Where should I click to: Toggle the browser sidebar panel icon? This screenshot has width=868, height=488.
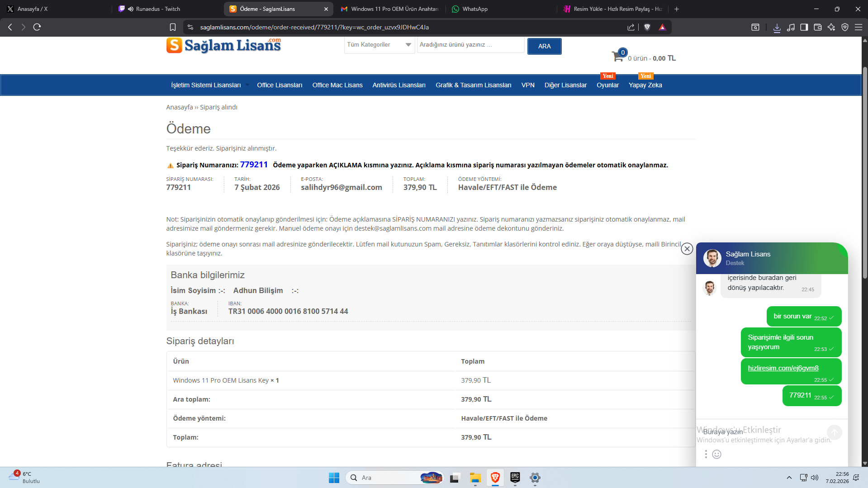804,27
